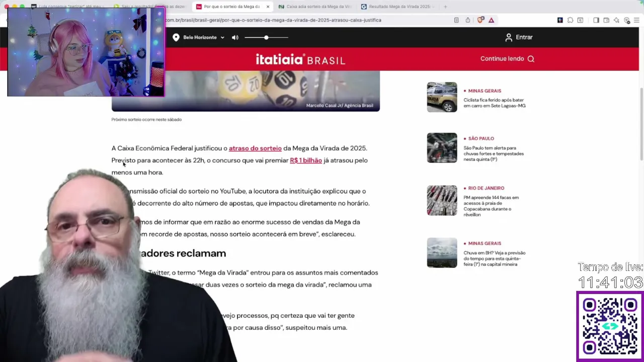
Task: Switch to 'Saiu o resultado' tab
Action: click(150, 7)
